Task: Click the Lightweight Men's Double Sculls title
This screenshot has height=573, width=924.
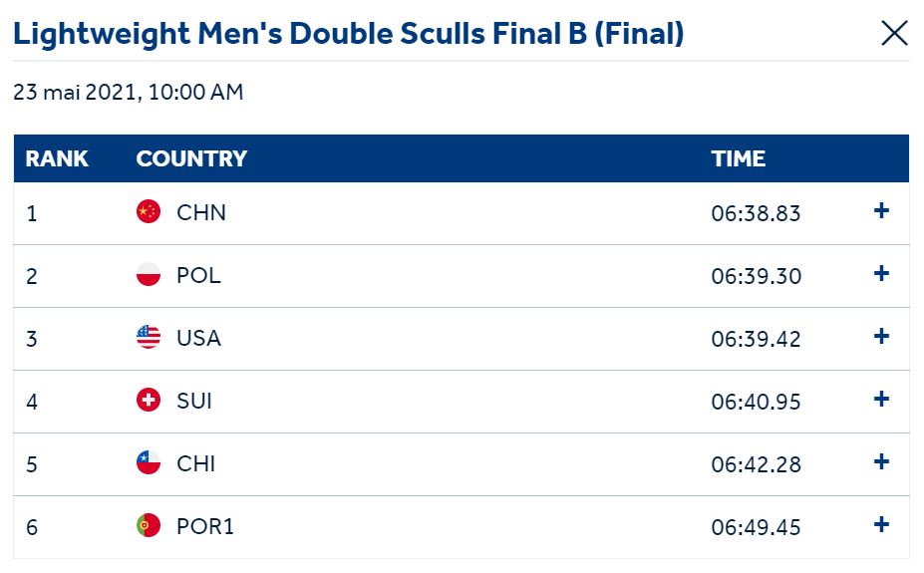Action: (348, 34)
